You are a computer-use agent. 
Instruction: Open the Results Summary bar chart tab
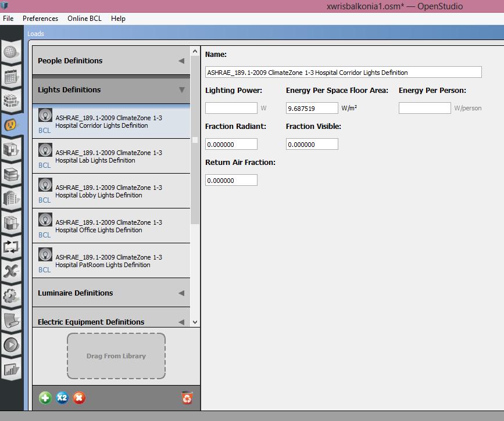click(x=12, y=369)
